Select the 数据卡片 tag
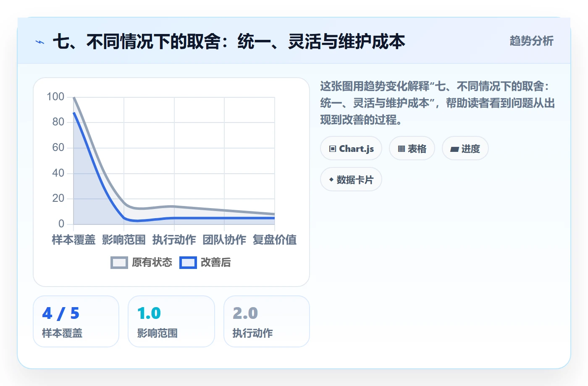Screen dimensions: 588x386 351,180
